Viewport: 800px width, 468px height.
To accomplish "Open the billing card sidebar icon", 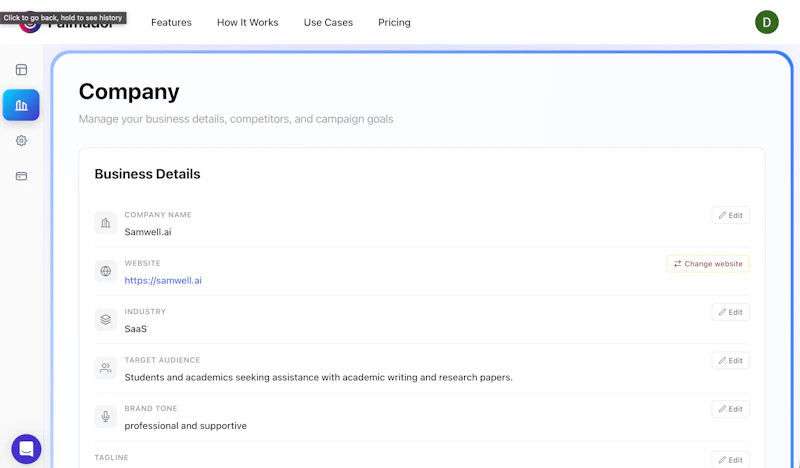I will [x=21, y=176].
